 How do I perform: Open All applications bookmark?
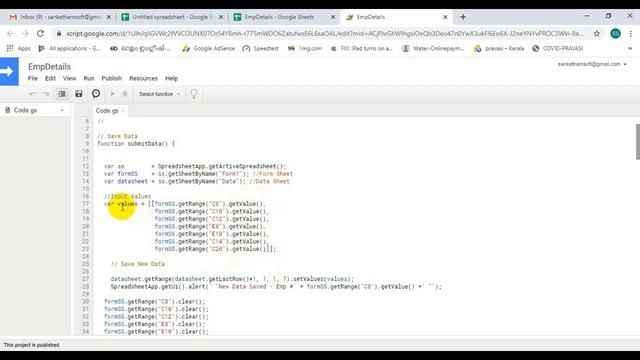click(69, 48)
